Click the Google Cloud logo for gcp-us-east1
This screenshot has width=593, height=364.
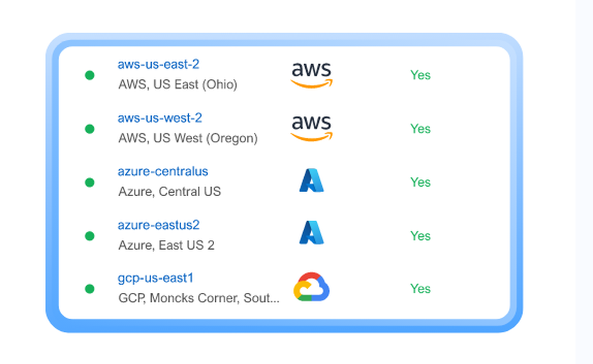[312, 287]
